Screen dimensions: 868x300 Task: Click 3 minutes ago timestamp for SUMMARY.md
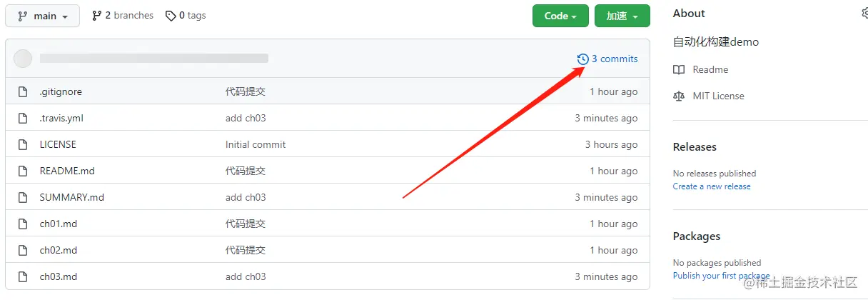606,197
